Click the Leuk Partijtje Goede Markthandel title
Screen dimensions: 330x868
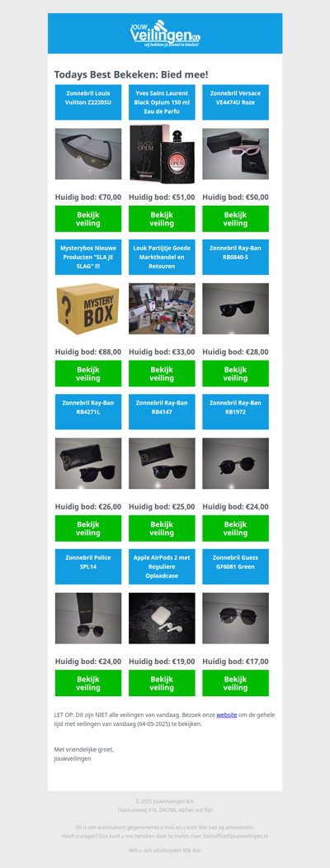click(162, 257)
